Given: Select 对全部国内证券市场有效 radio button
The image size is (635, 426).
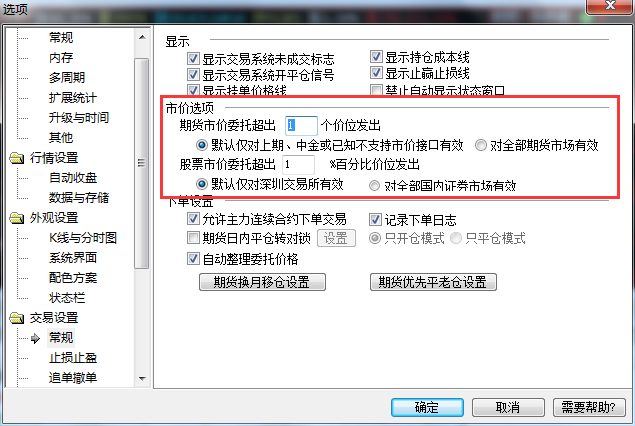Looking at the screenshot, I should coord(374,185).
